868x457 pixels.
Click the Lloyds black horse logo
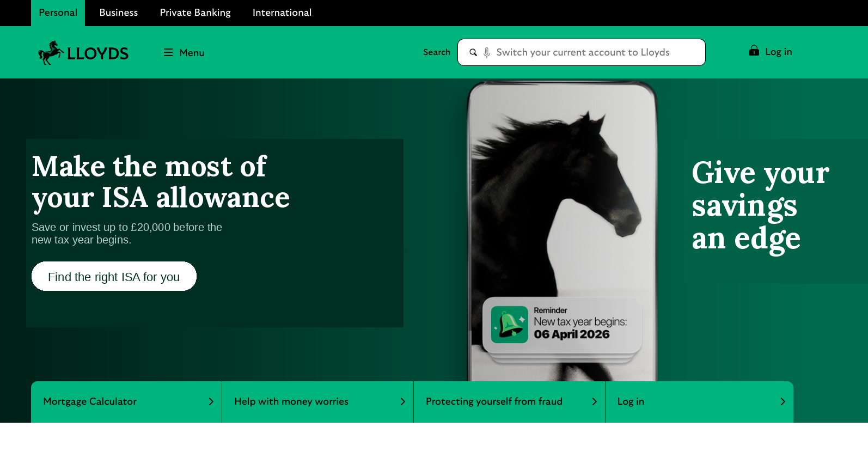[x=83, y=53]
